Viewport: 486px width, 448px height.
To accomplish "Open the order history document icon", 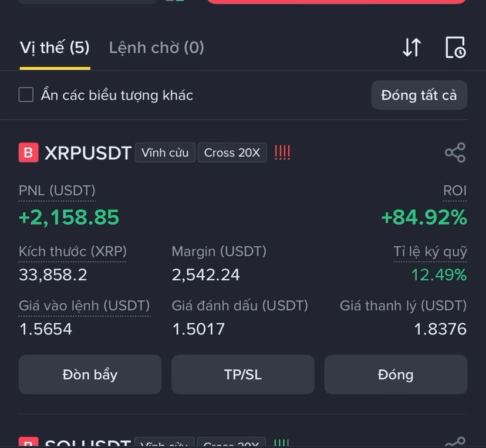I will click(455, 47).
